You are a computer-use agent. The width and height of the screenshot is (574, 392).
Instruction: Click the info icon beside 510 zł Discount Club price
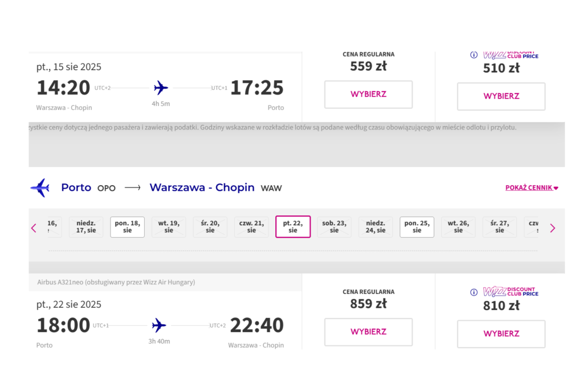[x=474, y=55]
